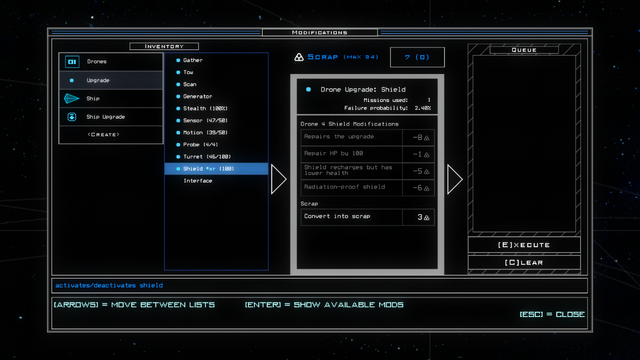Choose Convert into scrap option

367,217
